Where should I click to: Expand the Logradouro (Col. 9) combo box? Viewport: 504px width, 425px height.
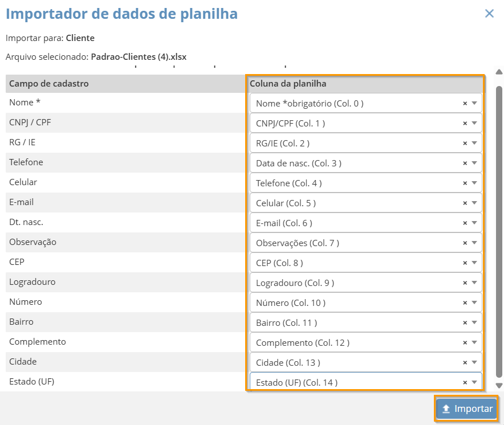(474, 283)
